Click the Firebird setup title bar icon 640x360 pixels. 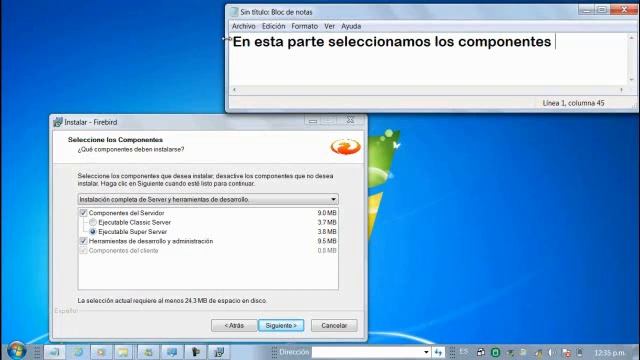click(x=58, y=122)
